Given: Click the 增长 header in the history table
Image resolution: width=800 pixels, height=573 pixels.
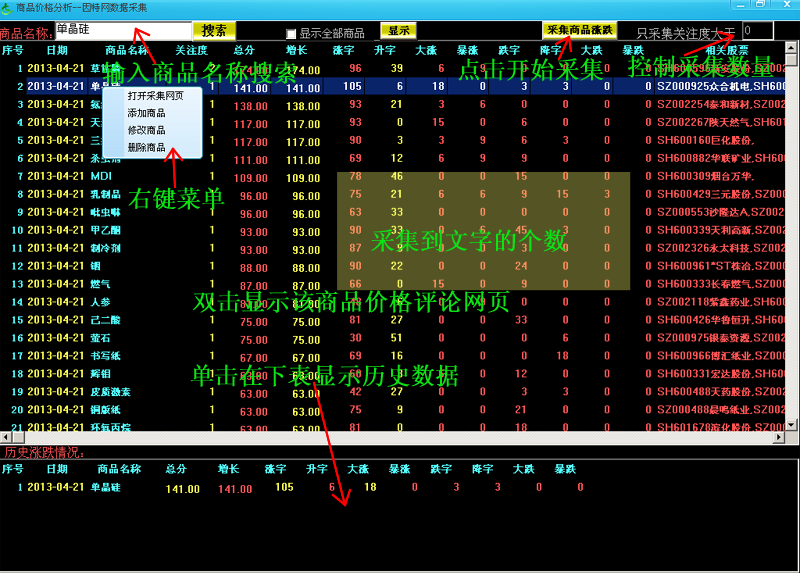Looking at the screenshot, I should (x=229, y=469).
